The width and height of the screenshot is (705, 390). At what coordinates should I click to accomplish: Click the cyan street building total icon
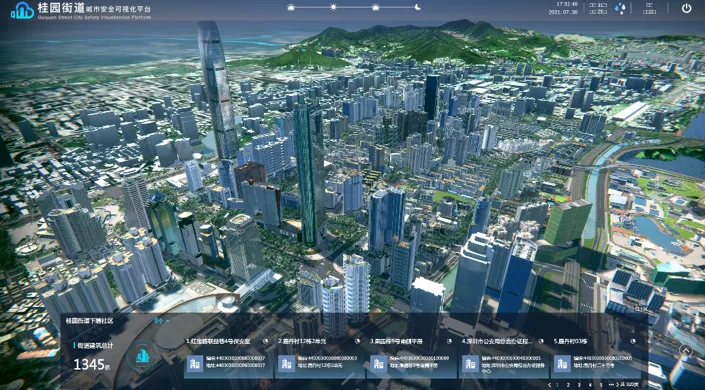(x=142, y=356)
